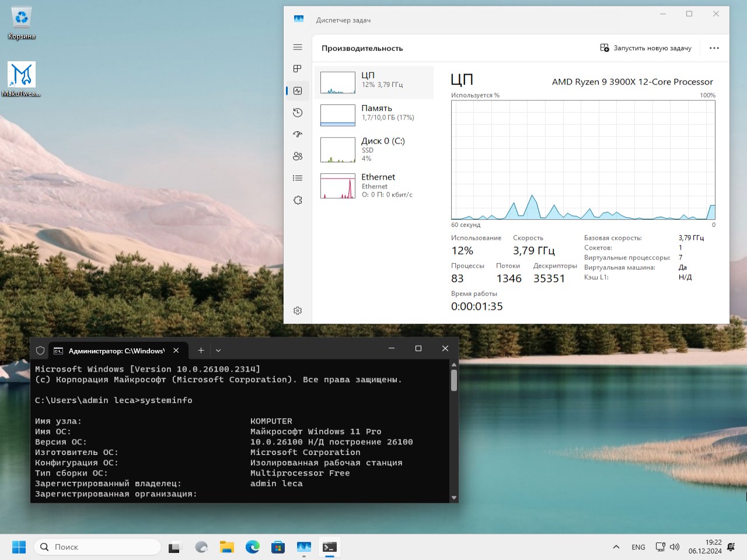Image resolution: width=747 pixels, height=560 pixels.
Task: Click the AMD Ryzen 9 3900X processor name
Action: [x=633, y=82]
